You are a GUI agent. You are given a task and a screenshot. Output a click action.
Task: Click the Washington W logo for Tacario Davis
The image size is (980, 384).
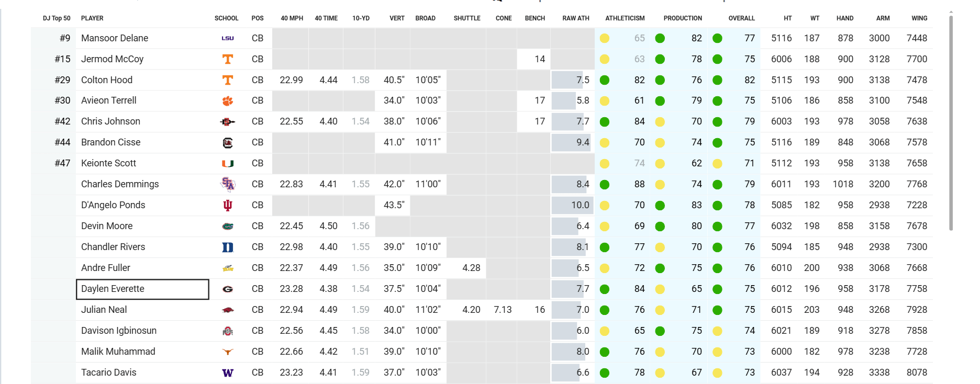tap(227, 373)
